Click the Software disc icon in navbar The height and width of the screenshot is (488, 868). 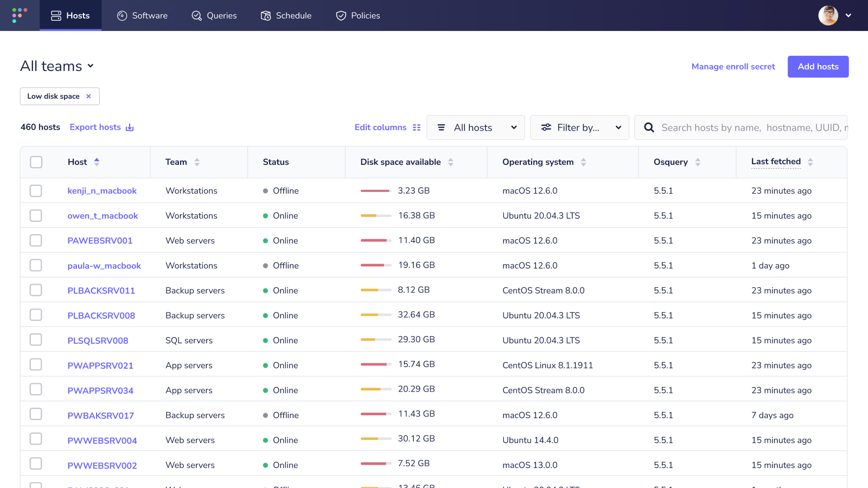(x=122, y=16)
